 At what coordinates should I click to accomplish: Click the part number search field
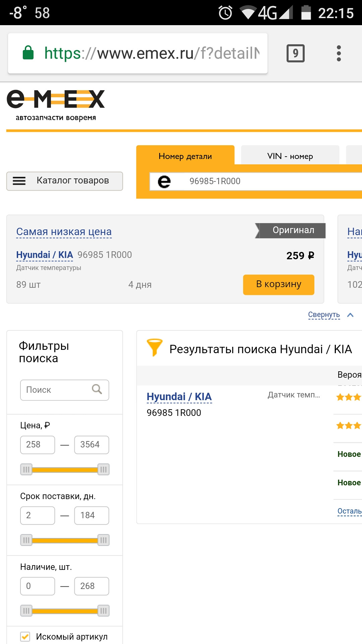click(x=268, y=181)
